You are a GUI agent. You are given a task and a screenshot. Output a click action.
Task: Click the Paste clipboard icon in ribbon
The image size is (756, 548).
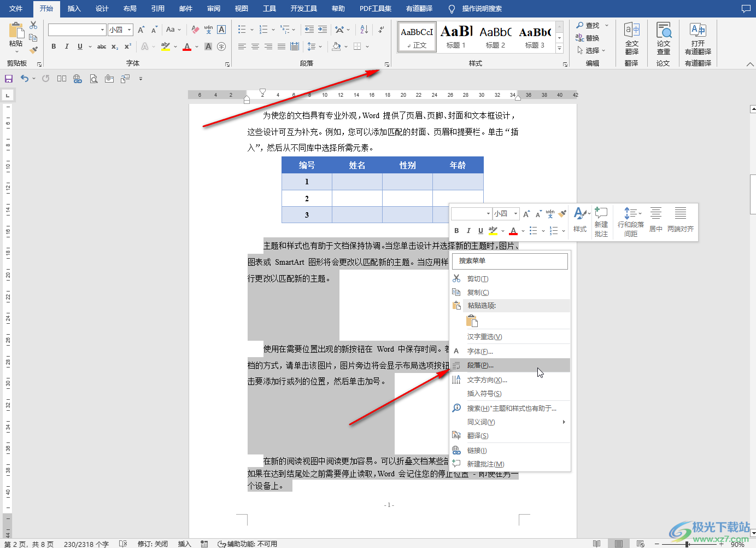coord(16,30)
